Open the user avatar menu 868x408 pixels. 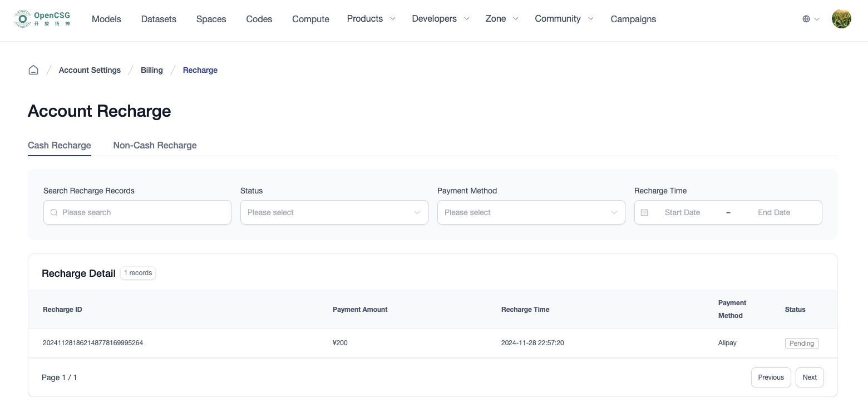[841, 19]
